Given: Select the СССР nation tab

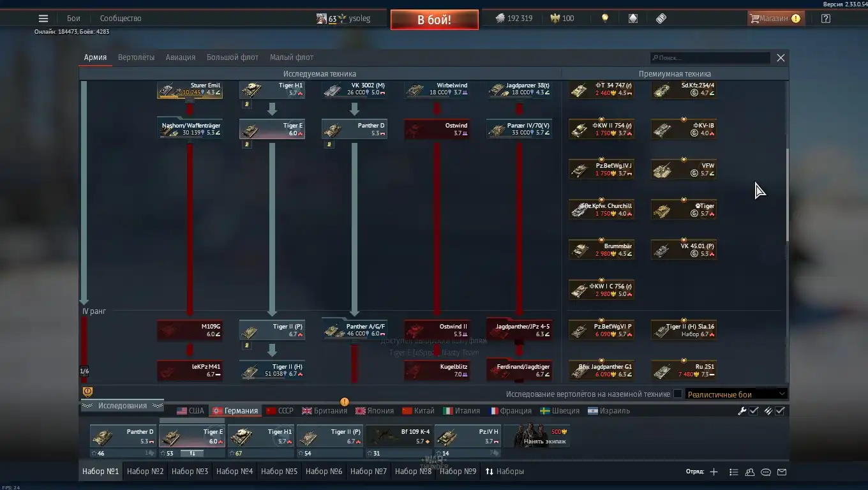Looking at the screenshot, I should coord(280,411).
